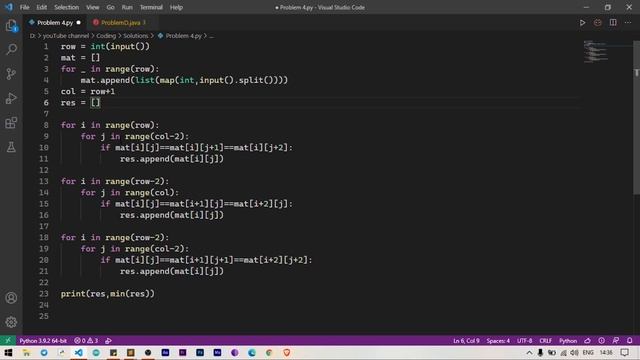Show errors and warnings problems count
This screenshot has height=360, width=640.
(86, 341)
